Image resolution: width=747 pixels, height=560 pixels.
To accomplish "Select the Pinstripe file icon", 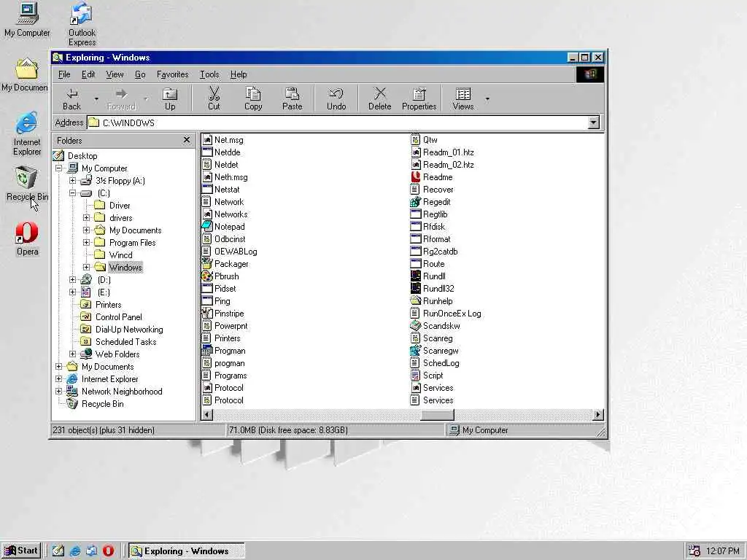I will 206,314.
